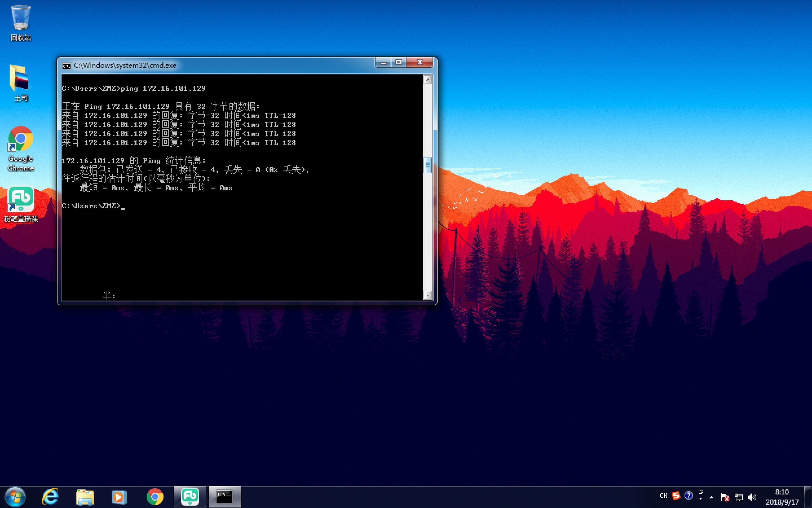812x508 pixels.
Task: Click the 'Ping 统计信息' line
Action: [134, 161]
